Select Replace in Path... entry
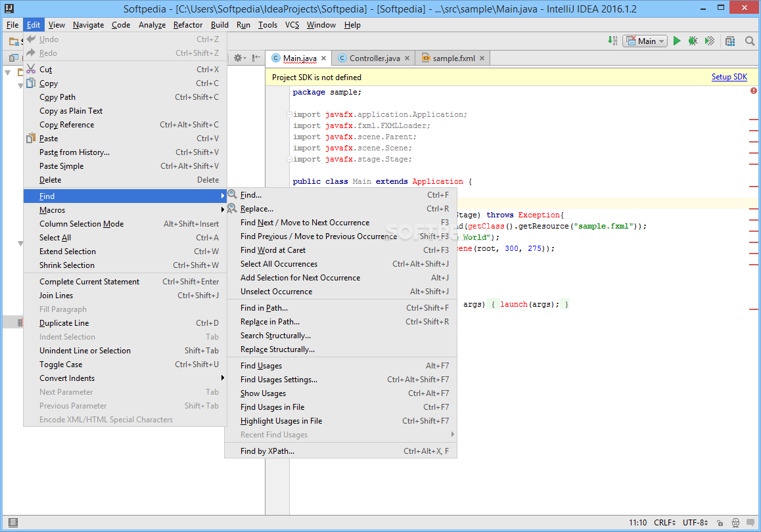The height and width of the screenshot is (532, 761). click(340, 322)
